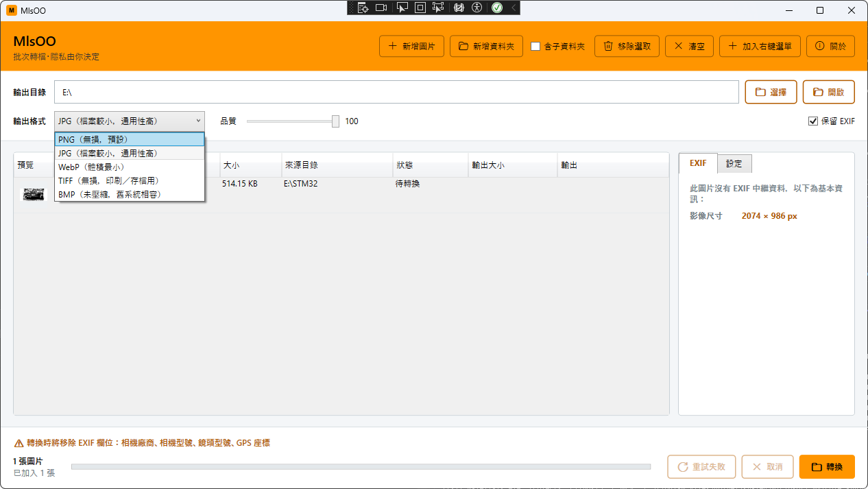The height and width of the screenshot is (489, 868).
Task: Activate the Select Element cursor icon in debug toolbar
Action: 403,8
